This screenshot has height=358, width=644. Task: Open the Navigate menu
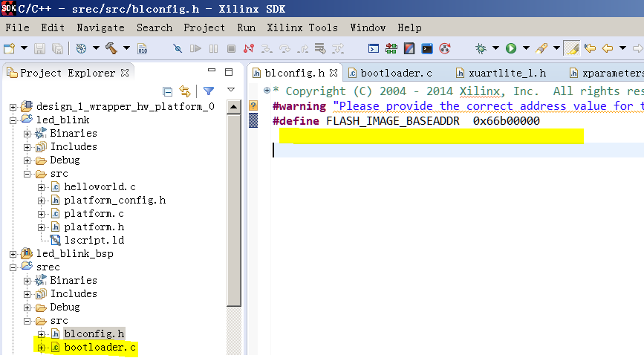(100, 27)
